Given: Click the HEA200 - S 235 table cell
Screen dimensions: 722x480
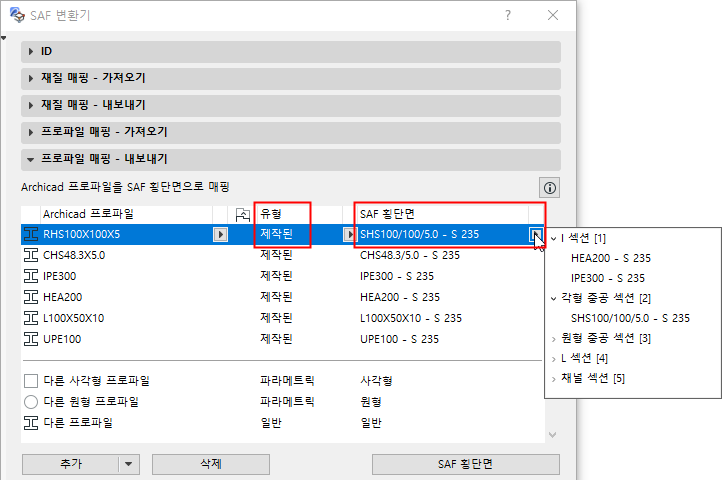Looking at the screenshot, I should pos(400,297).
